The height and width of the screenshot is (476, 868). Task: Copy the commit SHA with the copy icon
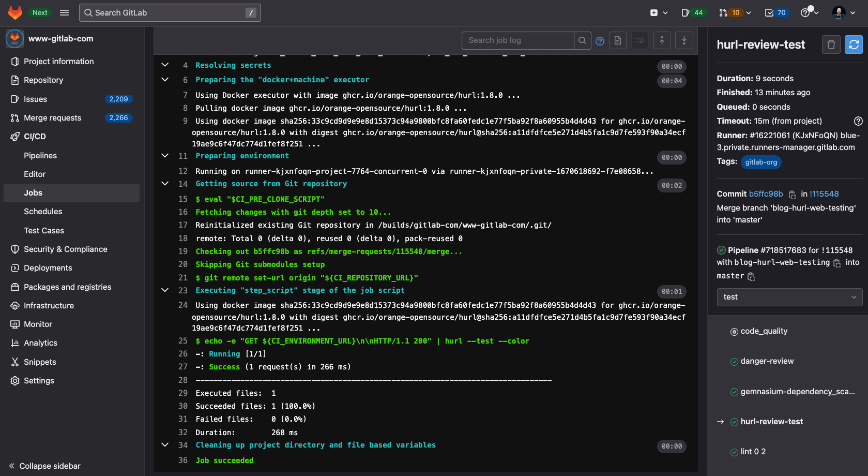pos(792,195)
